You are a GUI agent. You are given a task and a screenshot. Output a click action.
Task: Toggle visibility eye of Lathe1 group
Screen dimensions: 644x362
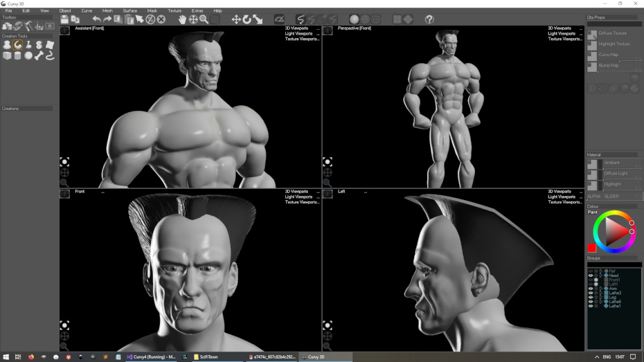click(x=591, y=306)
